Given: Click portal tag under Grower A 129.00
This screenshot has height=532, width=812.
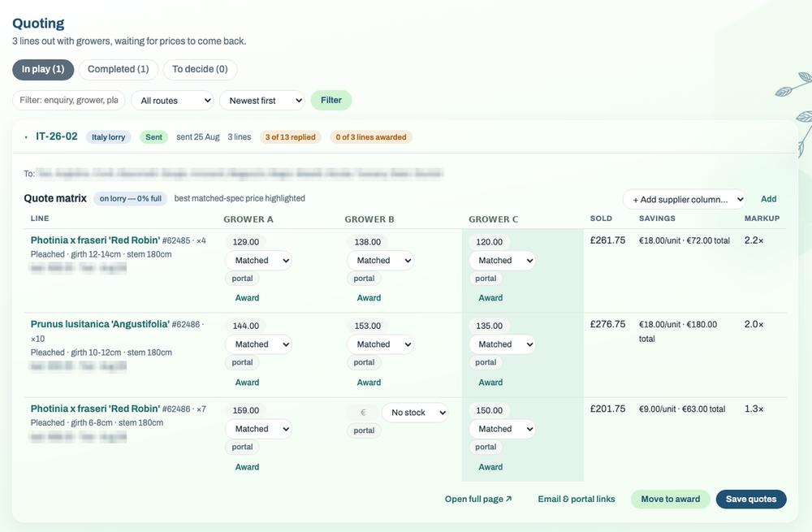Looking at the screenshot, I should [x=242, y=278].
